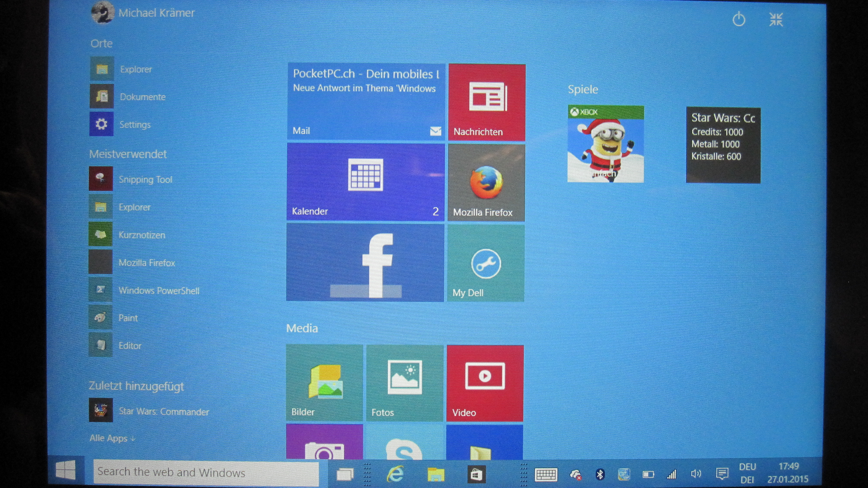Start Windows PowerShell

pos(144,290)
